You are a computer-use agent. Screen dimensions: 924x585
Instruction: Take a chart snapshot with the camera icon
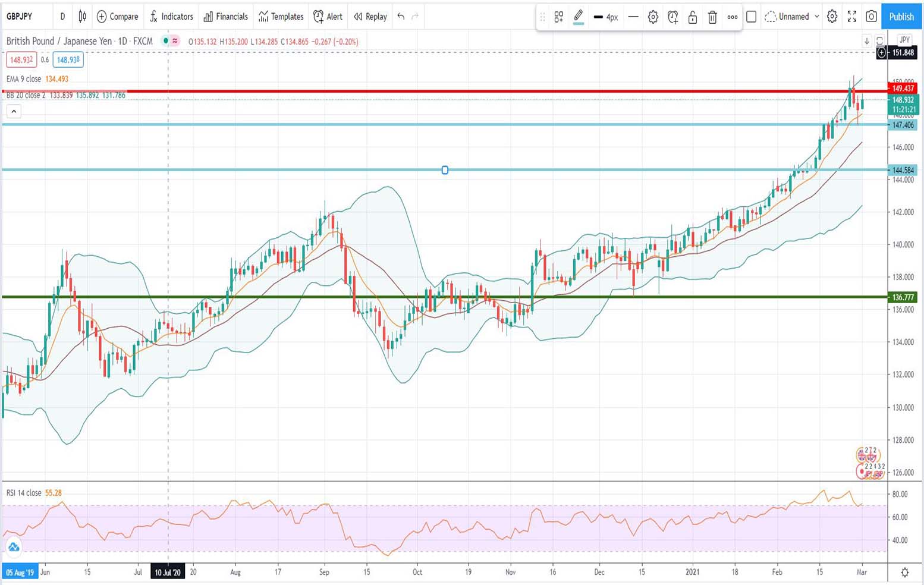(x=871, y=17)
